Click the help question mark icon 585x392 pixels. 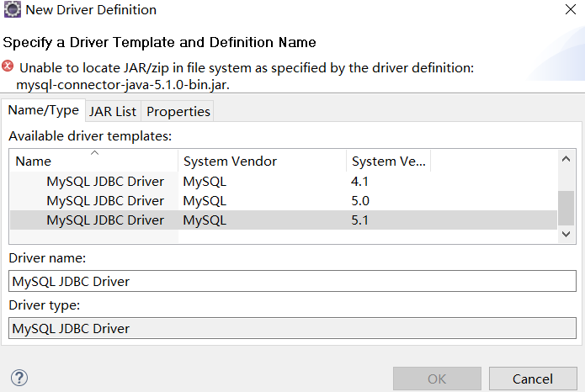pos(19,378)
